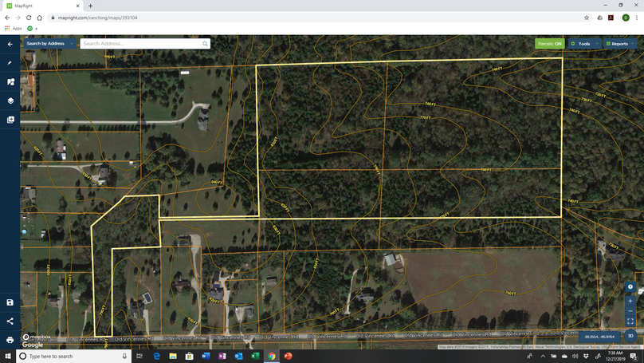This screenshot has width=644, height=363.
Task: Toggle Parcels ON button off
Action: click(x=549, y=44)
